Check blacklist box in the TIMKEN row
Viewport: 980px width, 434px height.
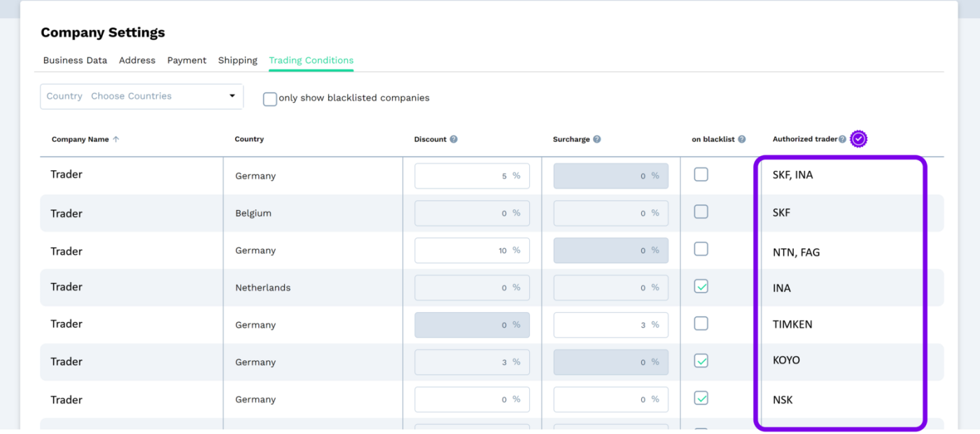point(701,323)
